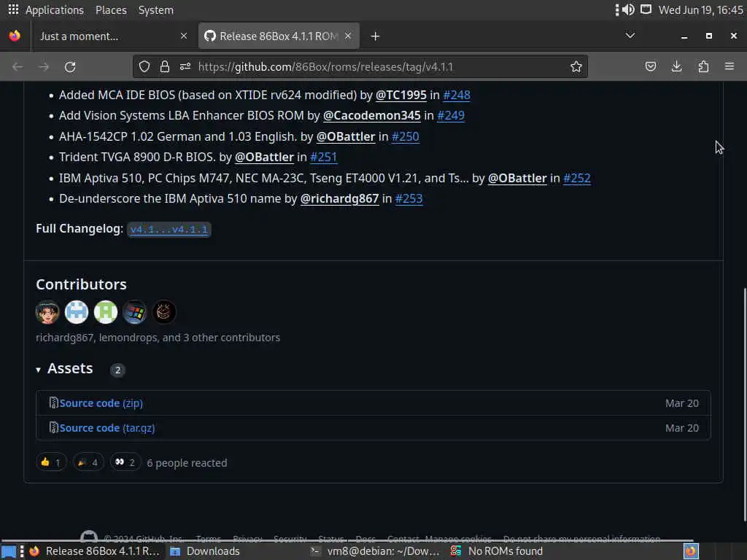Click party popper reaction with 4
The image size is (747, 560).
(x=88, y=462)
